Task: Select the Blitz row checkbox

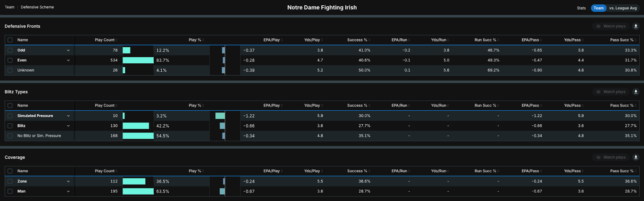Action: pos(10,126)
